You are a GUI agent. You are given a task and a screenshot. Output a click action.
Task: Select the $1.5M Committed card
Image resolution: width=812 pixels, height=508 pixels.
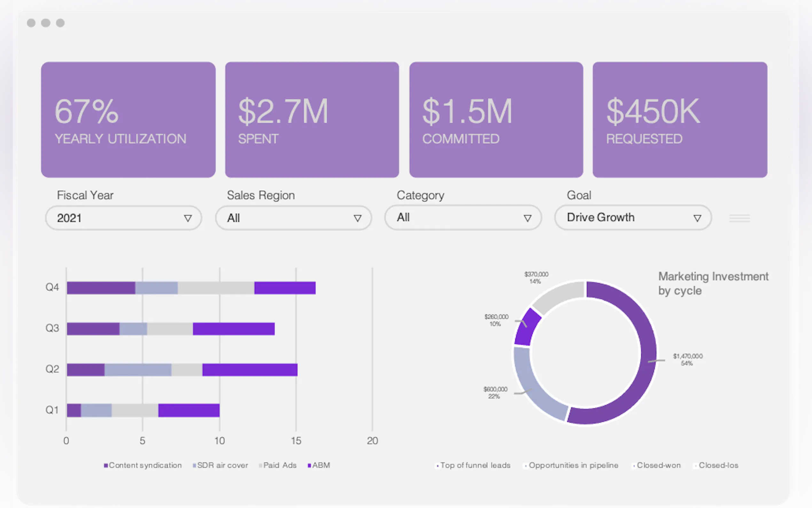496,120
